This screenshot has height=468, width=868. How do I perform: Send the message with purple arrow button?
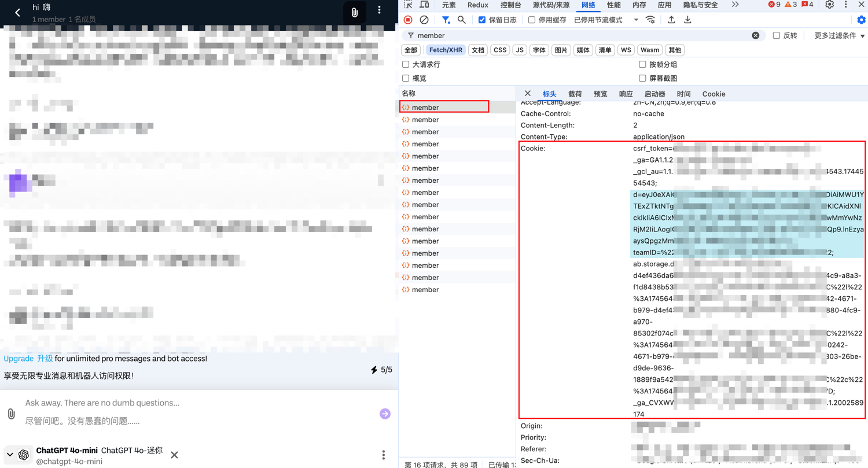tap(385, 414)
